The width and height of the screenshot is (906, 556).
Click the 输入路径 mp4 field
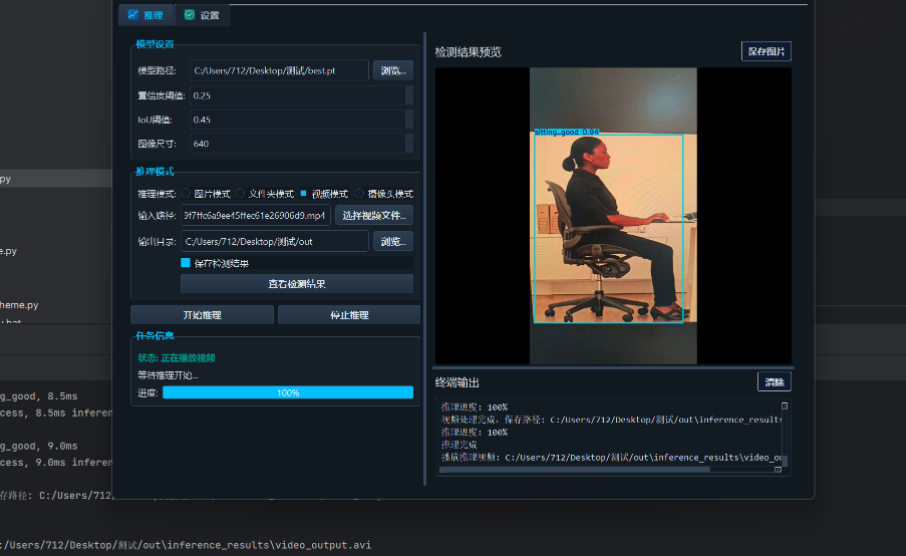coord(255,215)
